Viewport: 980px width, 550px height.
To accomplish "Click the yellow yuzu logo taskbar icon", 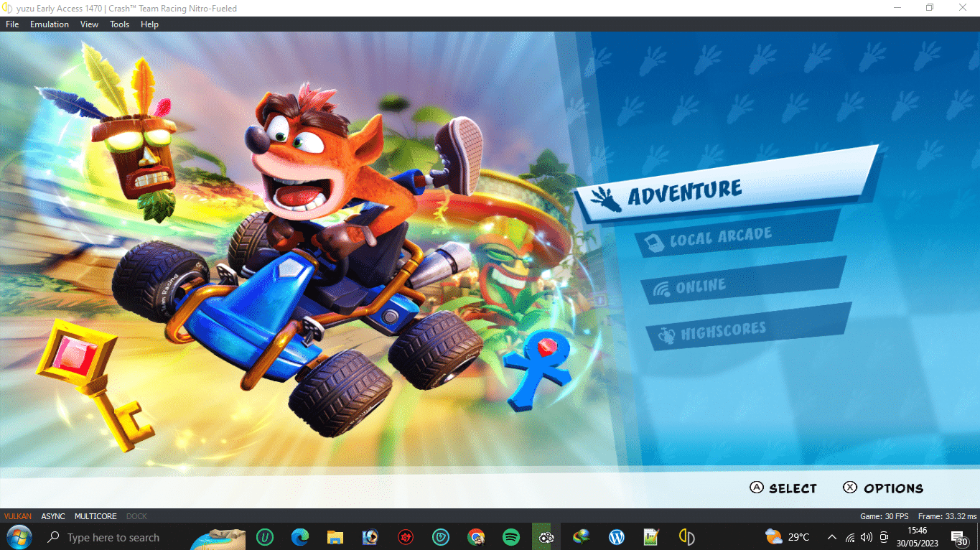I will [687, 537].
